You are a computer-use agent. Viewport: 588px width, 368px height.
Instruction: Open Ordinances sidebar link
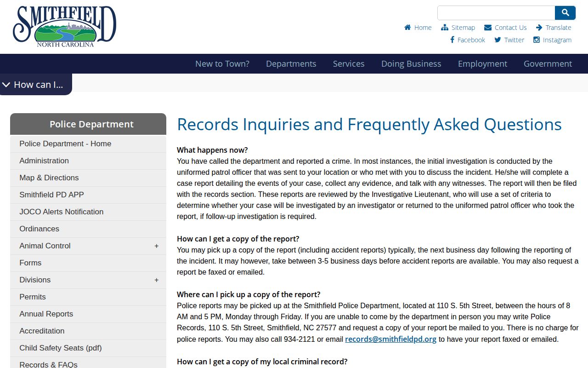pyautogui.click(x=88, y=229)
